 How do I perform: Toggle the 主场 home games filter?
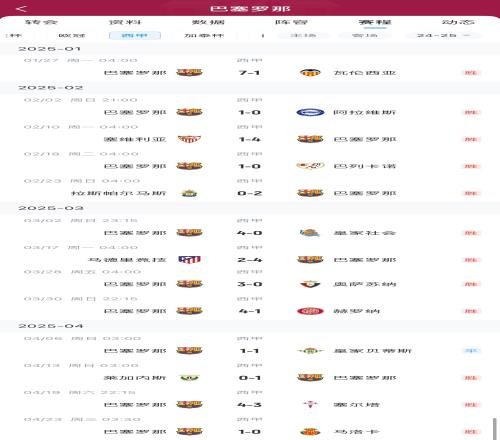(x=303, y=35)
